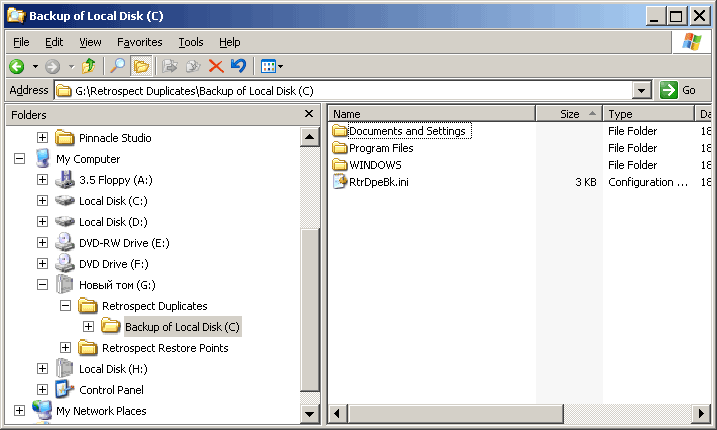Select the Local Disk (C:) drive icon
The width and height of the screenshot is (717, 430).
(64, 200)
